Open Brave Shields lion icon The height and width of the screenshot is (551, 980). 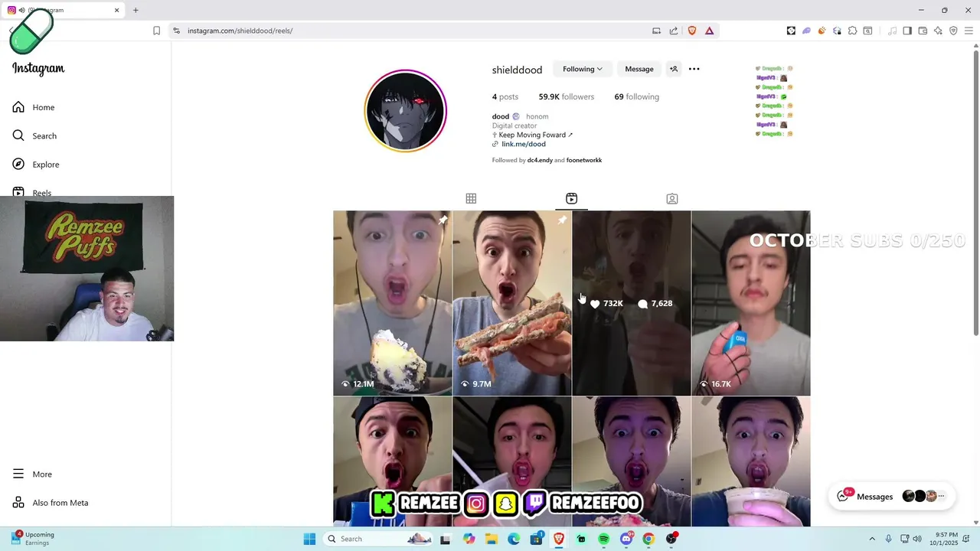pyautogui.click(x=692, y=31)
